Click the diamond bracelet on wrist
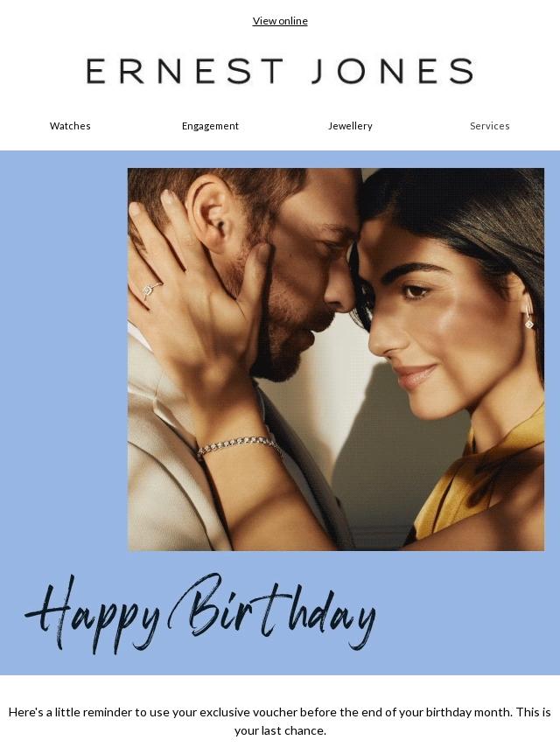 [239, 445]
